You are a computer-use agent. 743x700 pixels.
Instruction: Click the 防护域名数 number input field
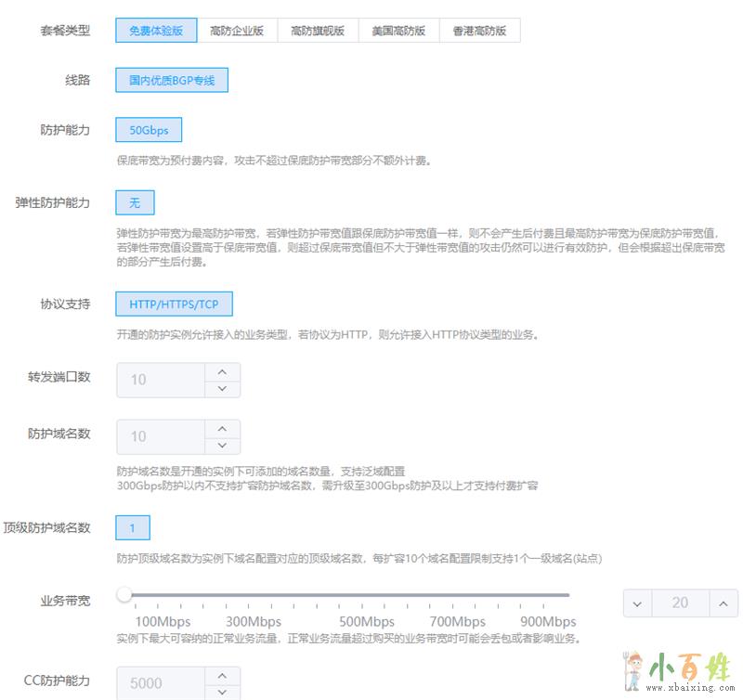[x=160, y=436]
